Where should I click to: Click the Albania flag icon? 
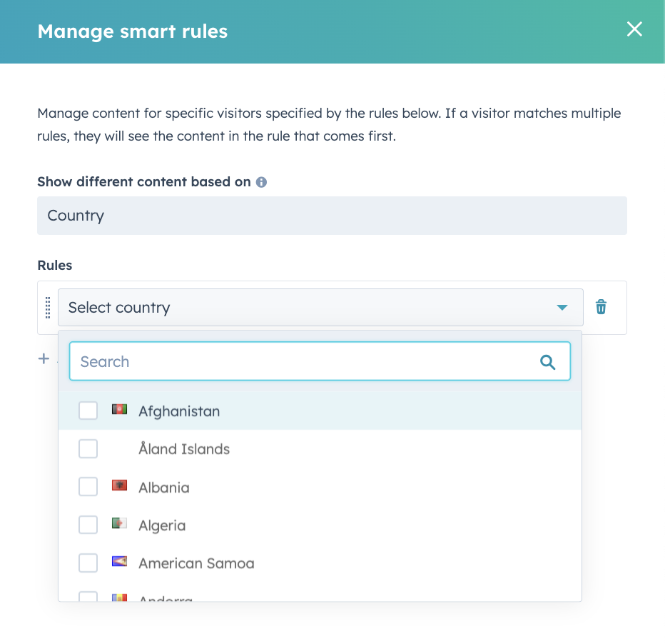(x=119, y=486)
